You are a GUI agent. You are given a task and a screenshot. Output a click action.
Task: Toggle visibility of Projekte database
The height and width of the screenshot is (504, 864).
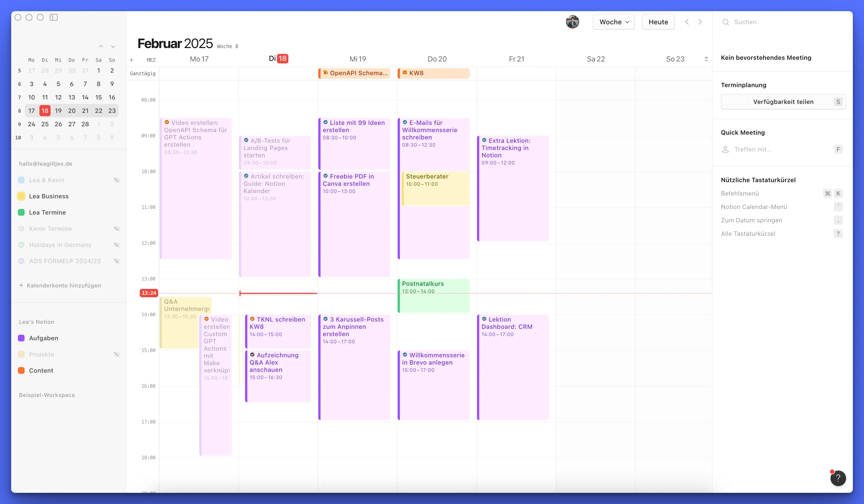117,354
